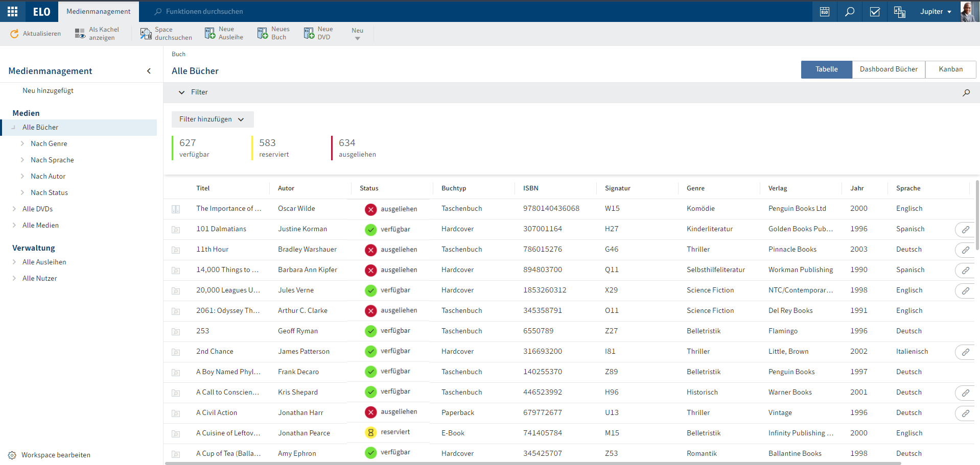Click Workspace bearbeiten label
The image size is (980, 465).
(x=56, y=455)
